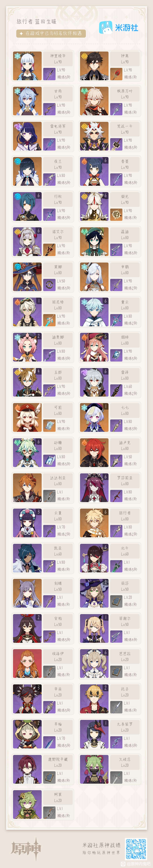Click the Cryo element icon on 神里绫华
153x868 pixels.
coord(17,56)
